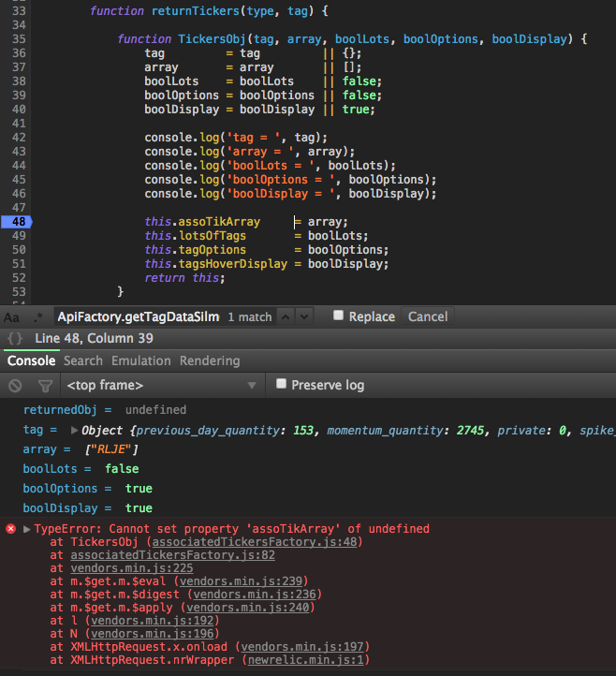Click line number 42 in the gutter
This screenshot has height=676, width=616.
click(x=19, y=138)
